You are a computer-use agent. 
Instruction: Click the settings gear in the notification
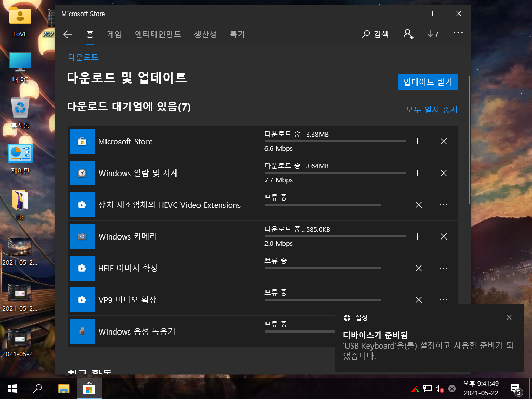coord(347,318)
